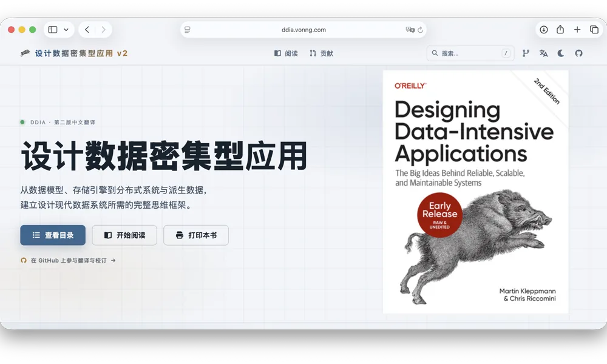The image size is (607, 364).
Task: Minimize the Safari window with yellow button
Action: tap(22, 30)
